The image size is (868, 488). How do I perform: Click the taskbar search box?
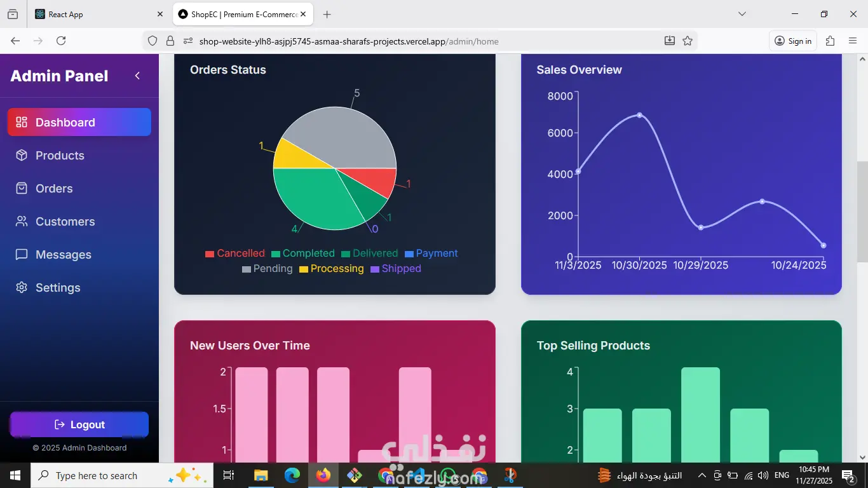121,475
